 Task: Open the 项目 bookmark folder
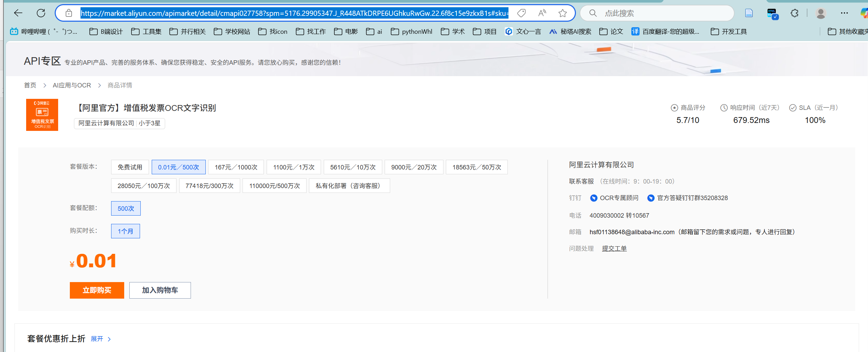click(x=485, y=32)
